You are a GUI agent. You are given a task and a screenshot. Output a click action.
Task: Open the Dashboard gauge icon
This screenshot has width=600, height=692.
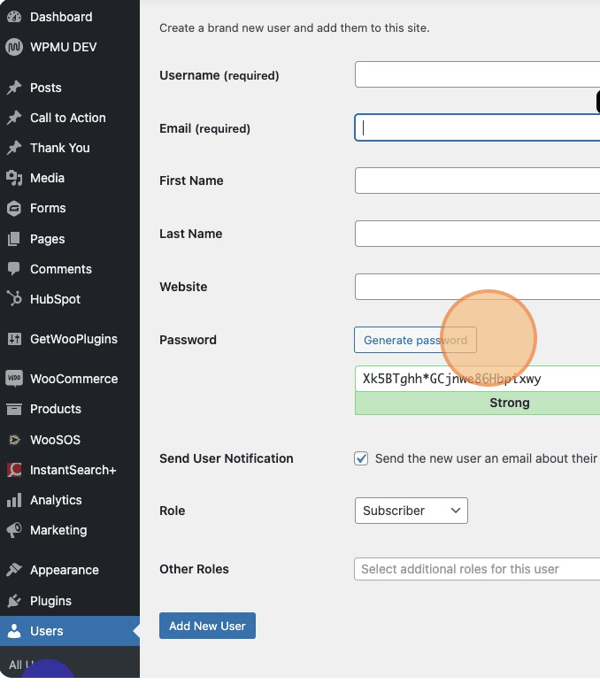(14, 17)
